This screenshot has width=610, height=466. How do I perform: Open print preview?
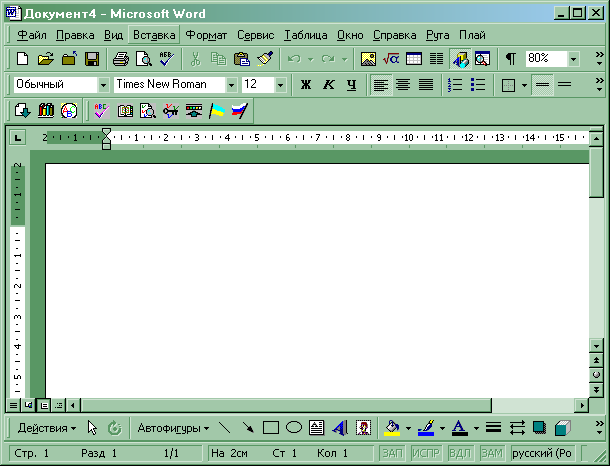pos(144,59)
